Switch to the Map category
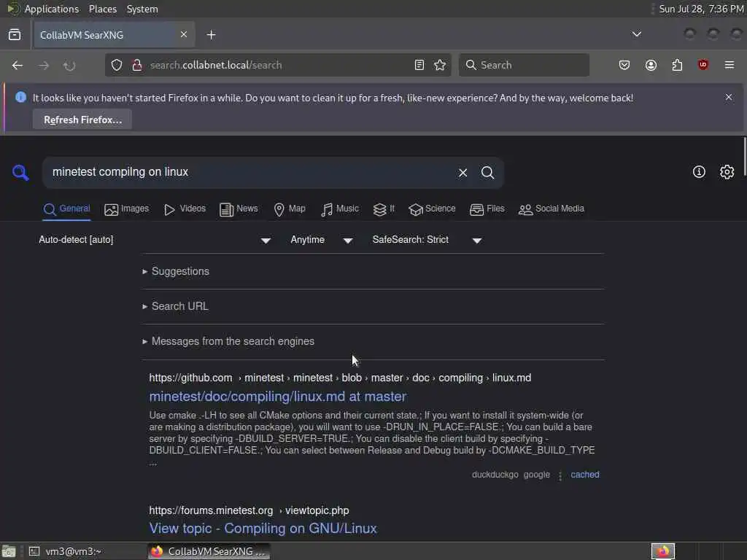Viewport: 747px width, 560px height. [x=290, y=209]
